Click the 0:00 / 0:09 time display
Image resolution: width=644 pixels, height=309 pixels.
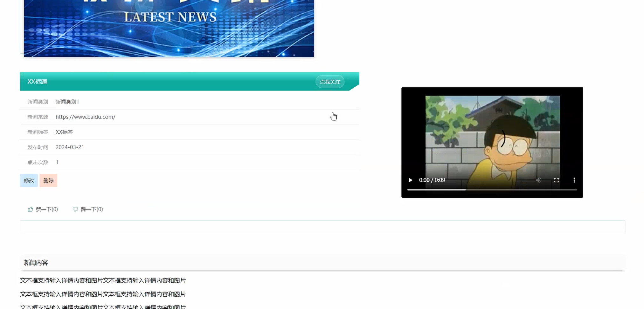pyautogui.click(x=432, y=180)
